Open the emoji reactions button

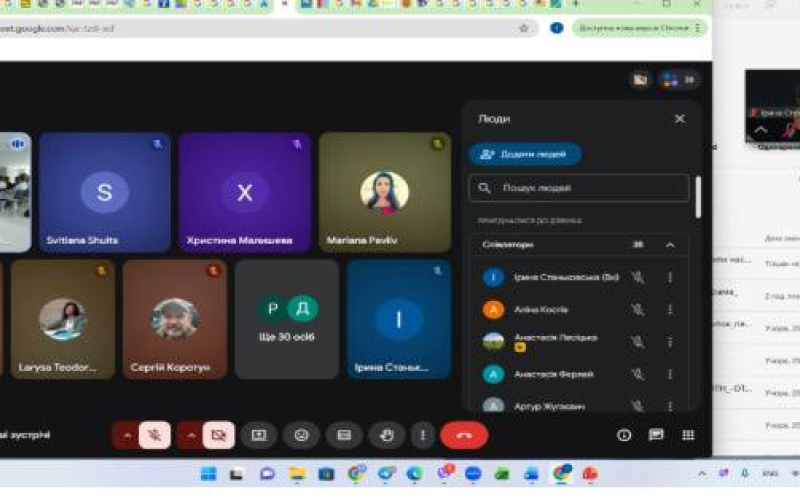point(302,435)
